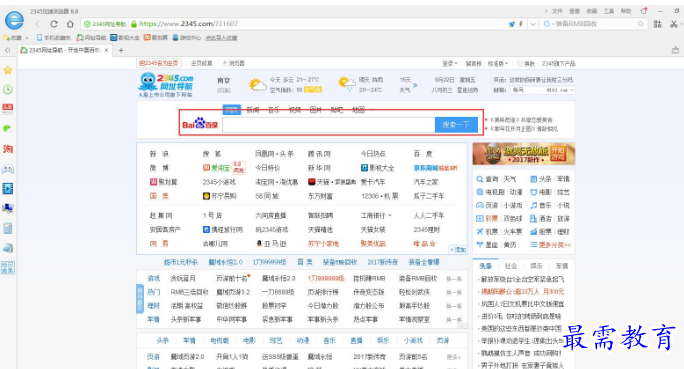
Task: Click into the browser toolbar search field
Action: tap(593, 24)
